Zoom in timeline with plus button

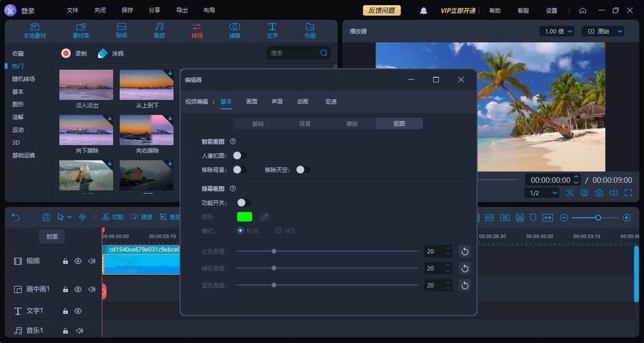pyautogui.click(x=626, y=218)
